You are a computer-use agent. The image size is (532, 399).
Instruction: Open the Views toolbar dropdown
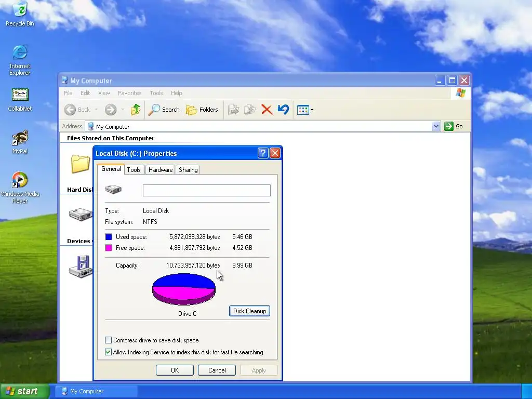pyautogui.click(x=305, y=110)
